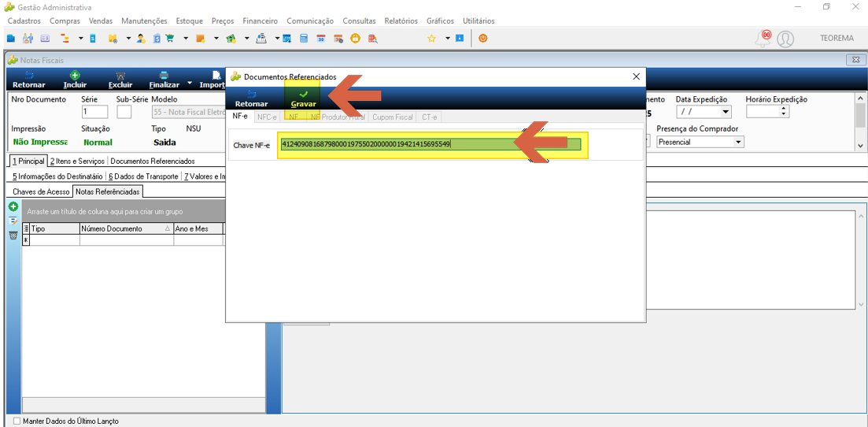Open the Data Expedição date dropdown
Screen dimensions: 868x427
[726, 112]
